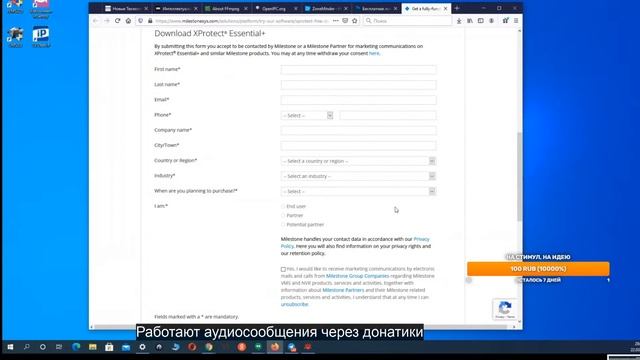Open the Milestone Partners link
The width and height of the screenshot is (640, 360).
[343, 290]
